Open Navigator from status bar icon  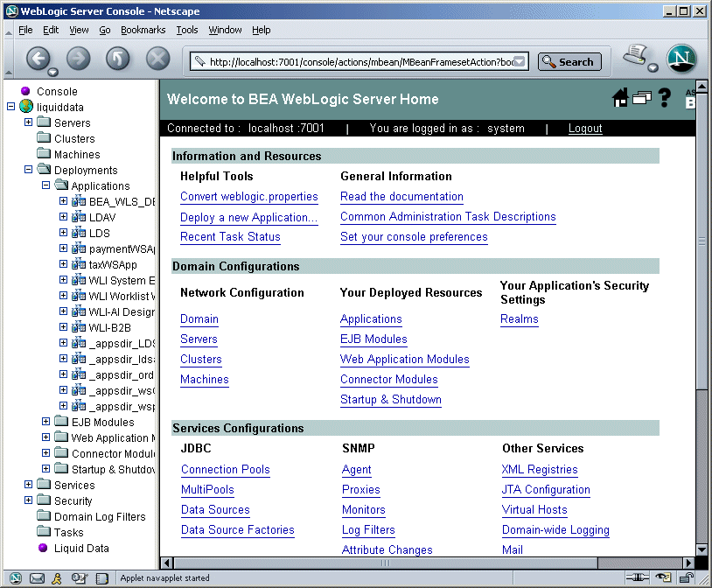16,578
